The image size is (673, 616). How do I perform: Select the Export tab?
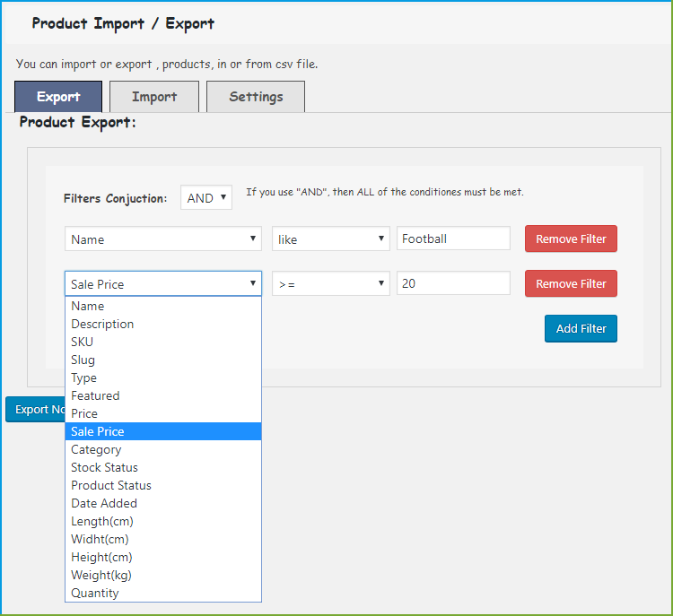(x=58, y=97)
